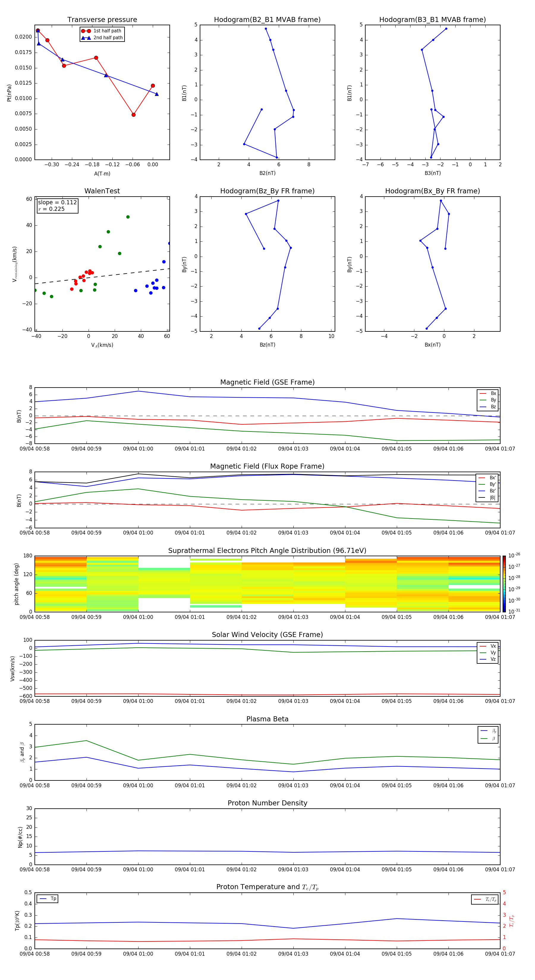This screenshot has width=535, height=980.
Task: Click 'Suprathermal Electrons Pitch Angle Distribution' title
Action: pos(267,551)
